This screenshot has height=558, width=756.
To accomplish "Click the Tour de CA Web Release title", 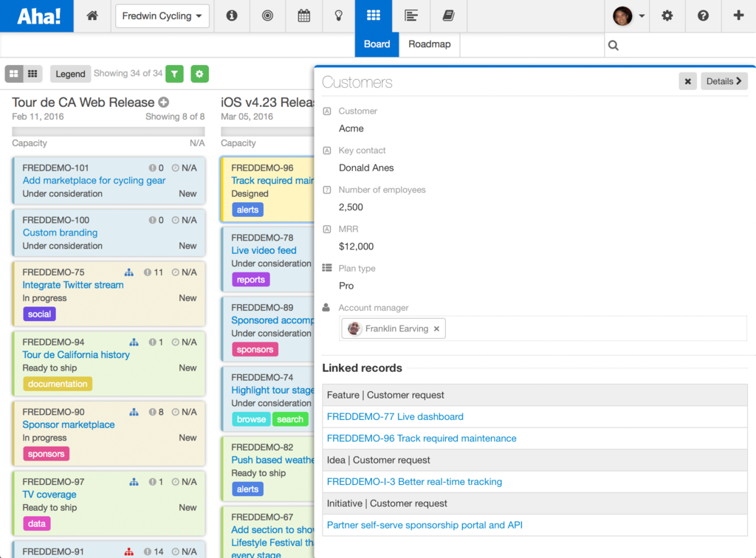I will pos(83,102).
